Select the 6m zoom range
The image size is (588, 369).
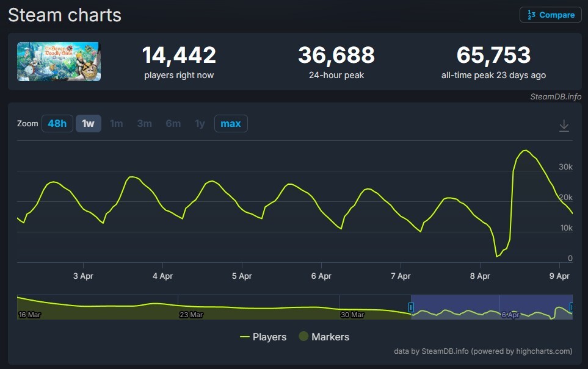tap(173, 123)
